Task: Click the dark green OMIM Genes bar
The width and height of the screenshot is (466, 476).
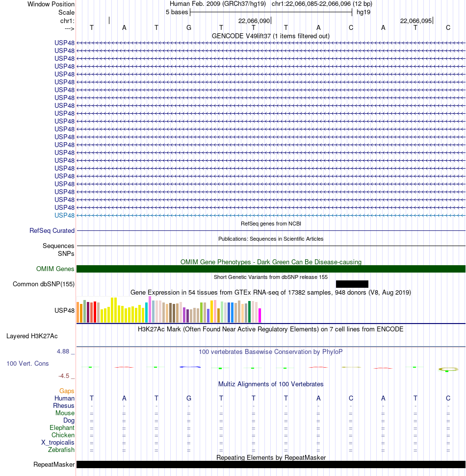Action: coord(271,269)
